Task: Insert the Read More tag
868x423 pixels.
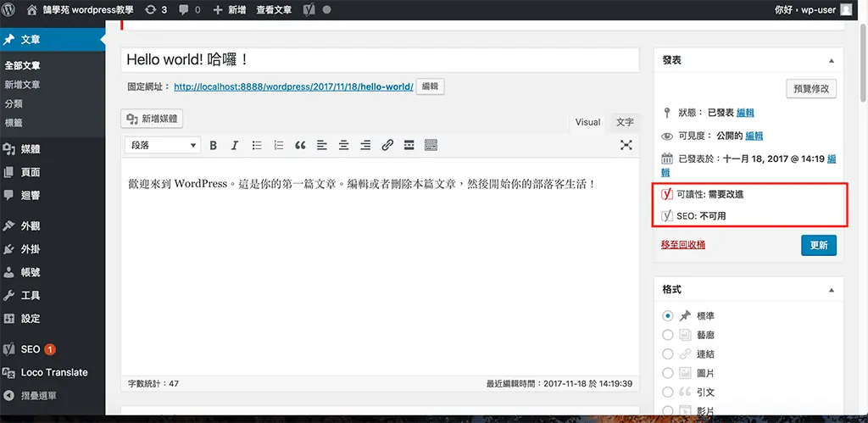Action: coord(409,145)
